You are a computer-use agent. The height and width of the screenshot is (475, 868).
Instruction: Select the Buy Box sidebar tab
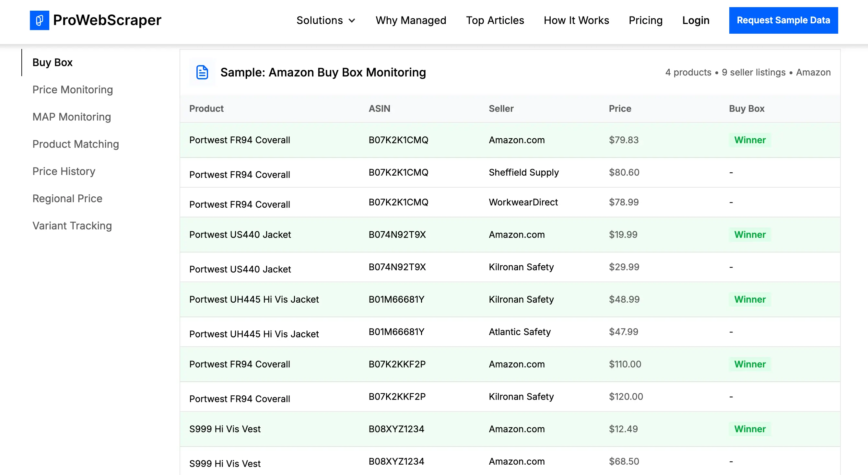pos(52,62)
